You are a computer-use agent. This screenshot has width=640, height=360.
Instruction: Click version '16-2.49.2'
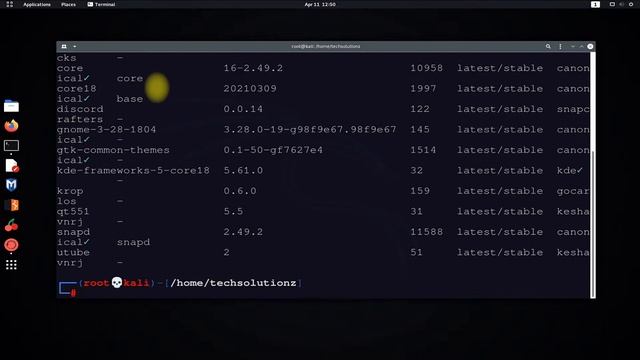pyautogui.click(x=253, y=68)
